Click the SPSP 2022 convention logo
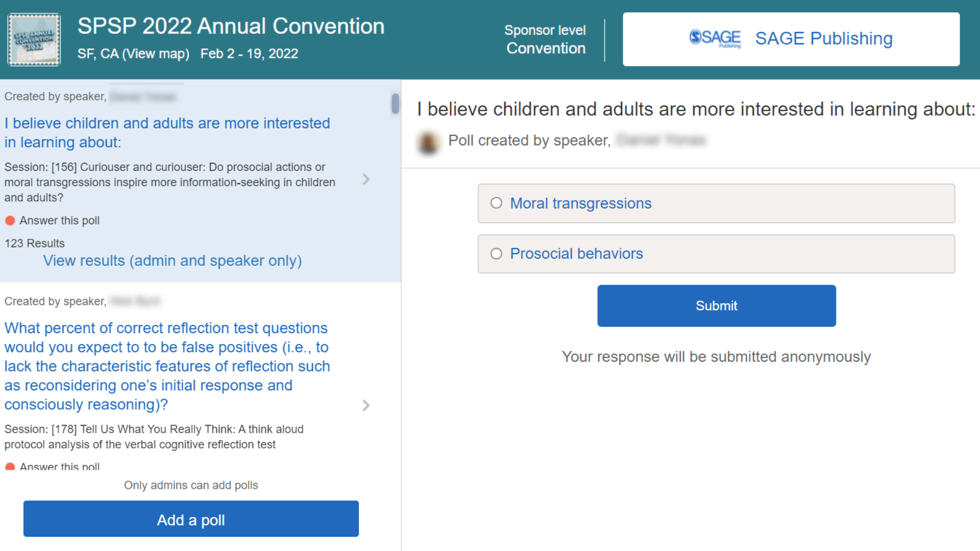This screenshot has width=980, height=551. [x=34, y=39]
